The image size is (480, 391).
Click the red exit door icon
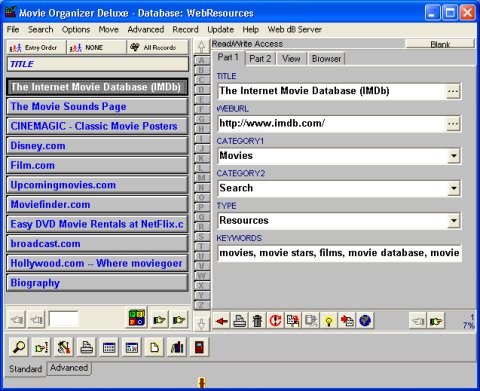coord(199,347)
